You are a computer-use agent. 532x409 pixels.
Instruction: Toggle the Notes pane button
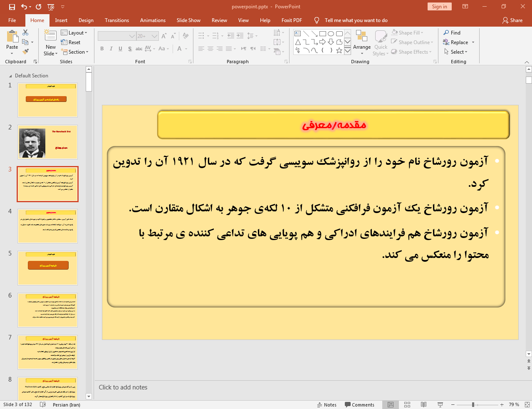327,404
